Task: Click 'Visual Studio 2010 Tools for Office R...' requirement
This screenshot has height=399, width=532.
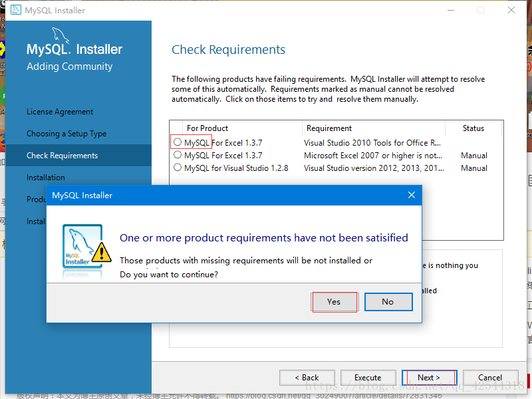Action: 372,143
